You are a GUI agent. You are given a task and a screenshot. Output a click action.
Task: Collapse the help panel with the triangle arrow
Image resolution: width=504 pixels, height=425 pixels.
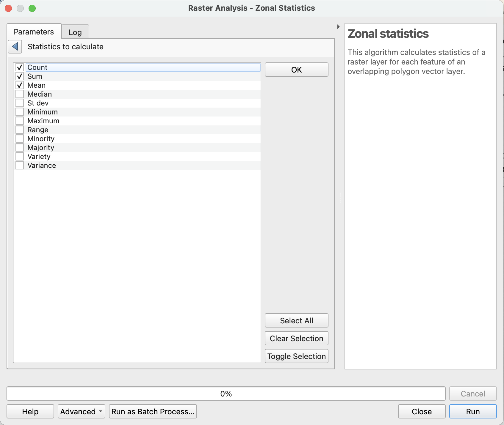(x=338, y=27)
